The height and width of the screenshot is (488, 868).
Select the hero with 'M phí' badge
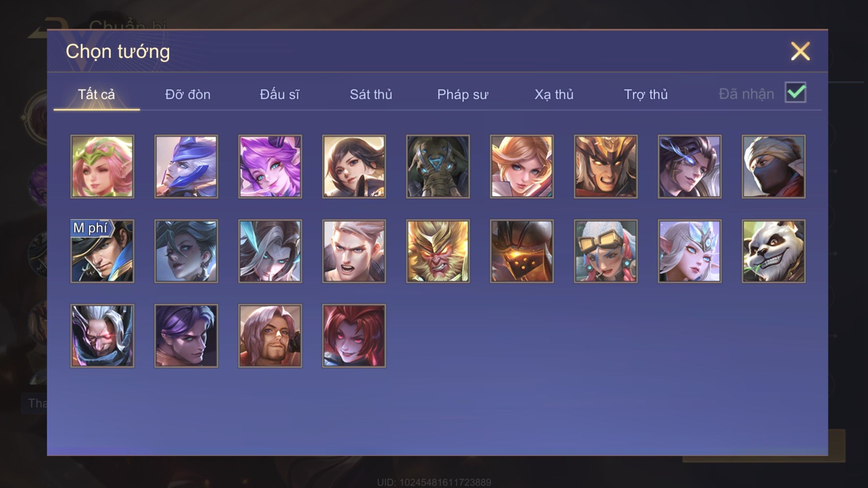tap(102, 251)
